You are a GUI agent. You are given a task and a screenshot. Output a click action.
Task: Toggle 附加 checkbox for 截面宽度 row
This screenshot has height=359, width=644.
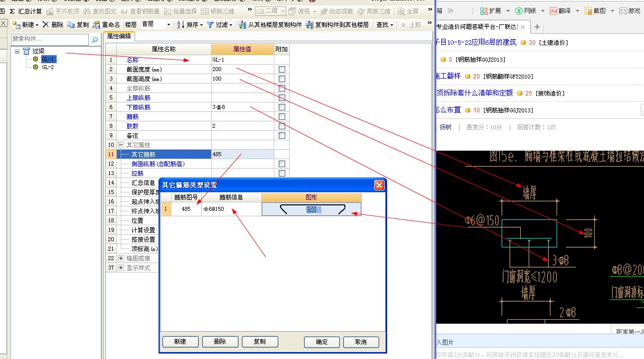[282, 69]
